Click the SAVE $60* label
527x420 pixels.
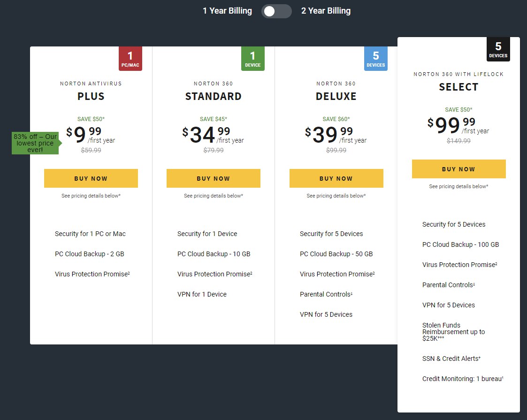click(x=336, y=119)
